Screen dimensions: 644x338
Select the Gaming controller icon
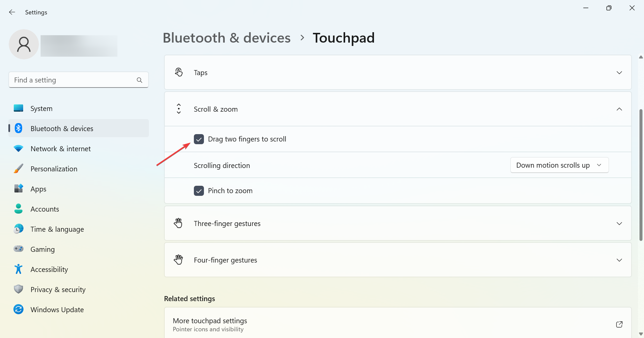(18, 249)
